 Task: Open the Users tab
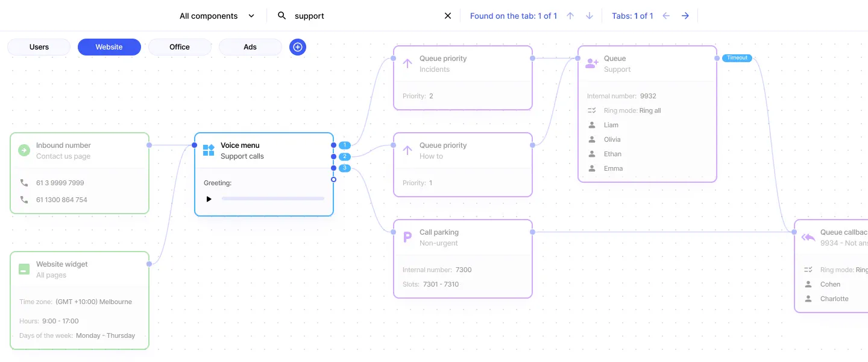point(39,47)
